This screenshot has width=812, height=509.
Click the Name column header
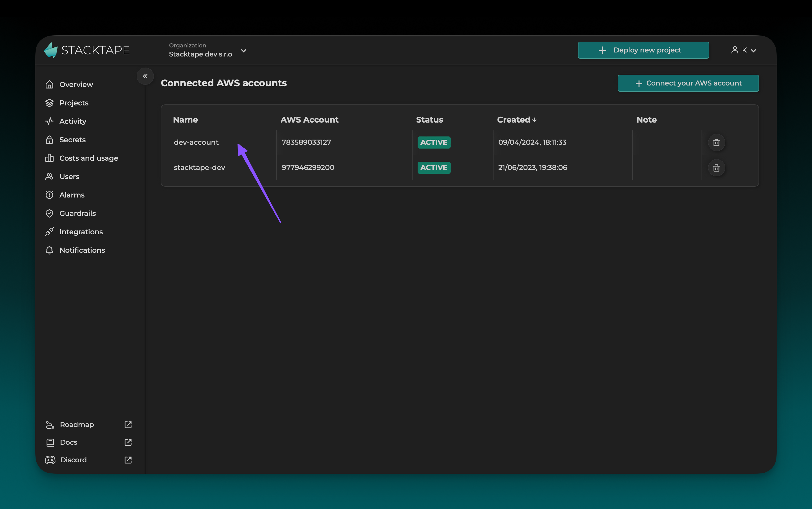[185, 120]
